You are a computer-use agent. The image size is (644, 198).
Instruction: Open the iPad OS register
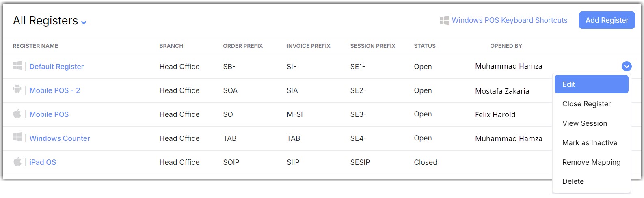click(43, 162)
